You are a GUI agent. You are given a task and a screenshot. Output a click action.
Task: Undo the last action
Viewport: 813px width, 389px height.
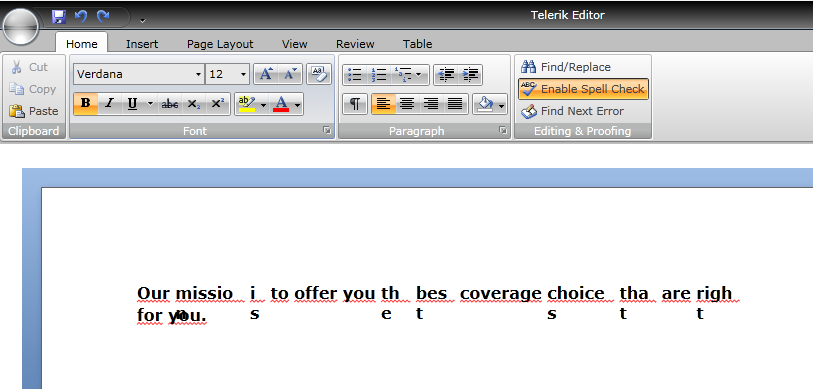click(x=81, y=17)
